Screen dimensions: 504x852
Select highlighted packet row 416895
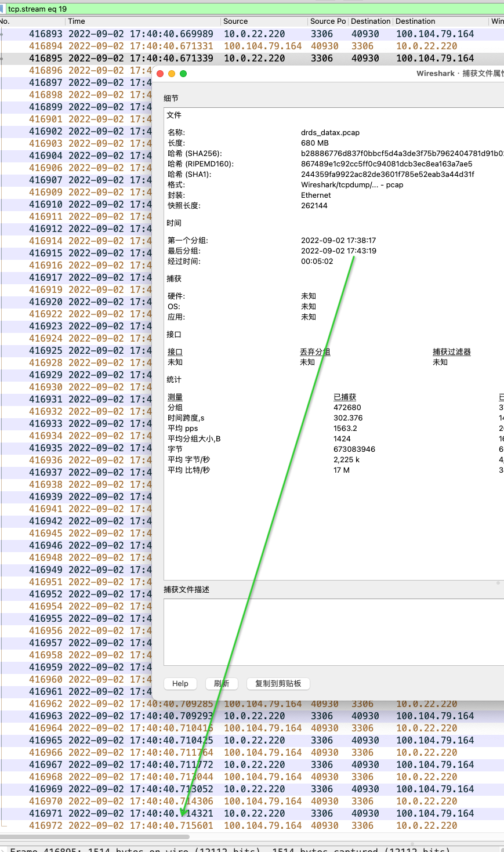point(252,59)
